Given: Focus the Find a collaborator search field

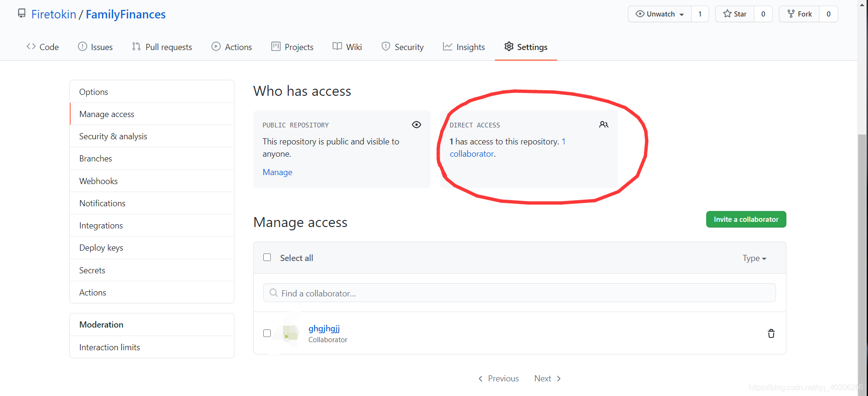Looking at the screenshot, I should 519,293.
